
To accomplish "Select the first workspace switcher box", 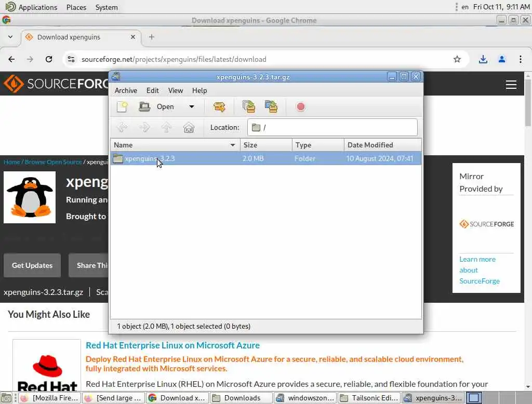I will tap(474, 398).
